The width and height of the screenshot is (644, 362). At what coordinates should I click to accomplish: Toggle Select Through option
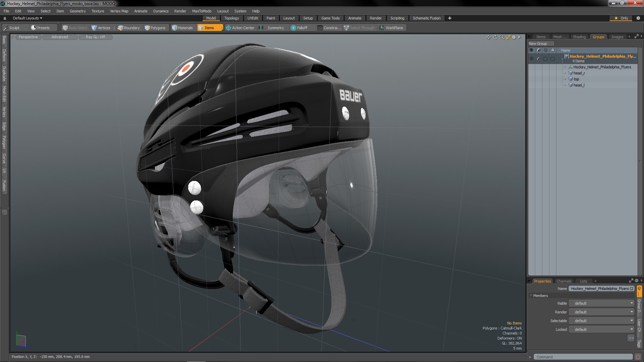359,28
